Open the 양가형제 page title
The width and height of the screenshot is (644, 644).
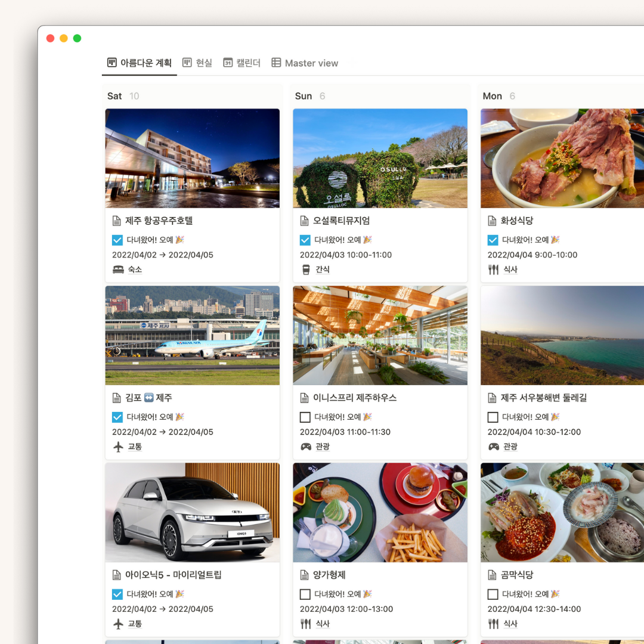pos(329,575)
